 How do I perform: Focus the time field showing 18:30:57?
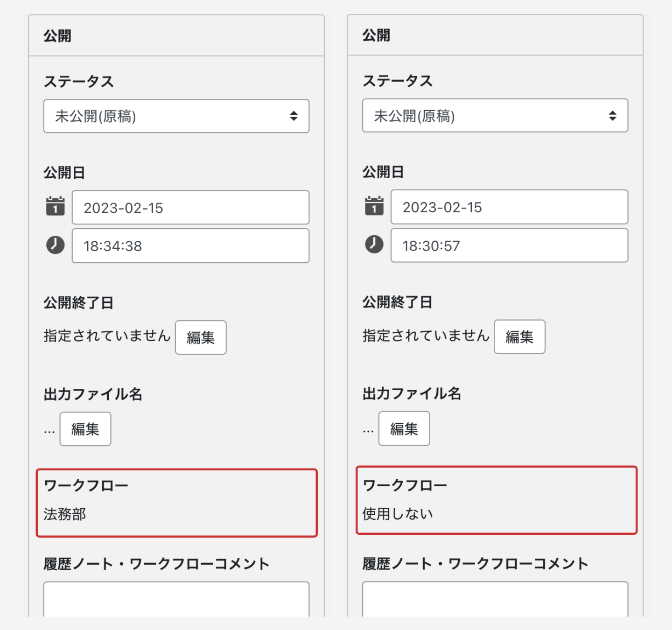click(x=509, y=245)
